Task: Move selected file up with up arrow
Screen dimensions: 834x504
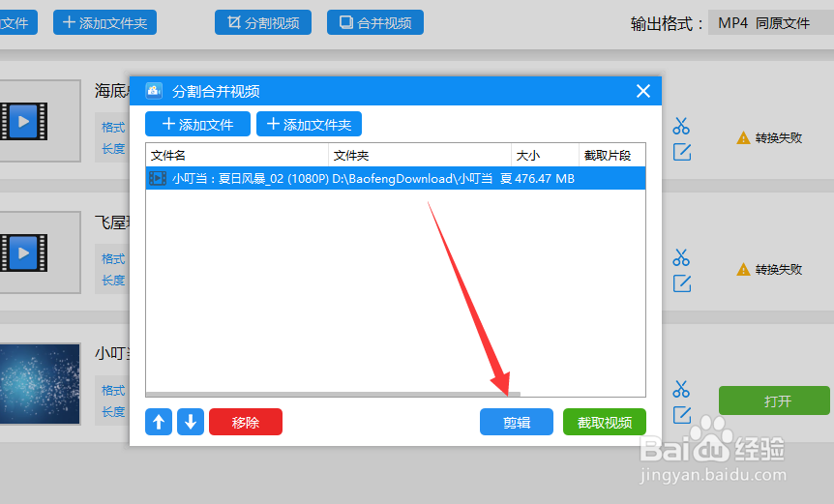Action: (159, 422)
